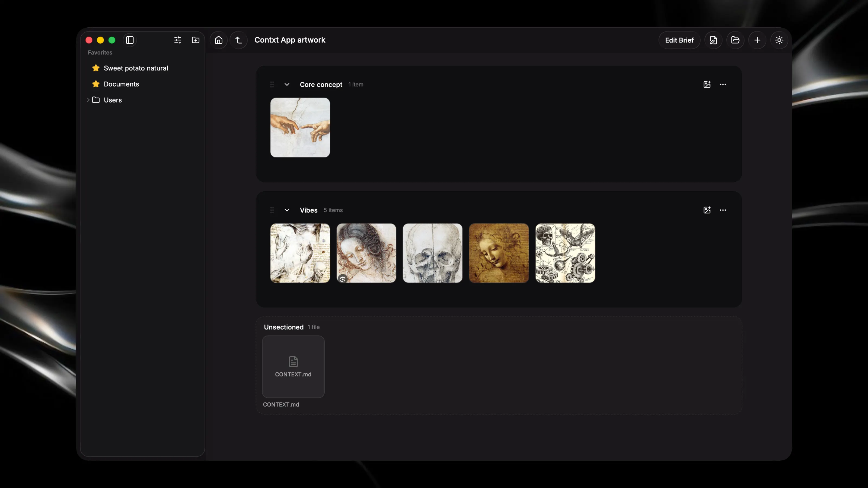
Task: Click the Unsectioned heading
Action: 284,327
